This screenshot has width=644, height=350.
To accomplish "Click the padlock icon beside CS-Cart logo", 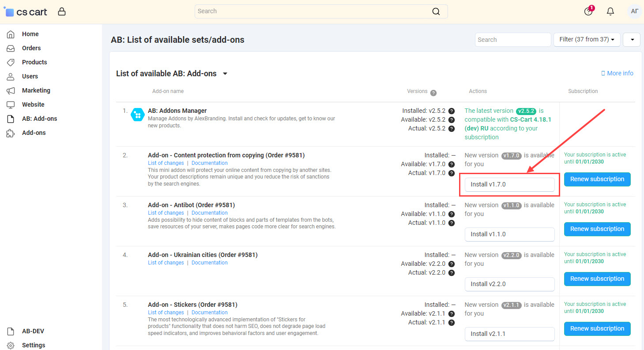I will [62, 11].
